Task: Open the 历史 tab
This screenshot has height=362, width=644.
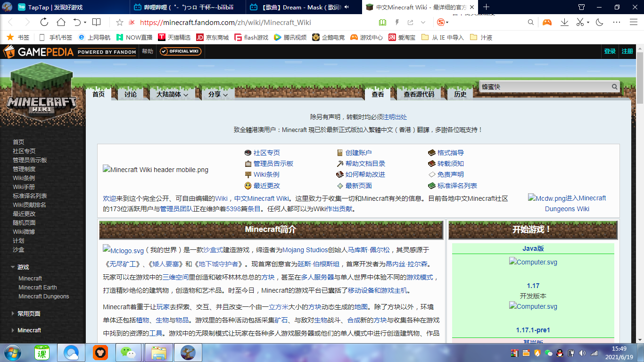Action: (x=460, y=94)
